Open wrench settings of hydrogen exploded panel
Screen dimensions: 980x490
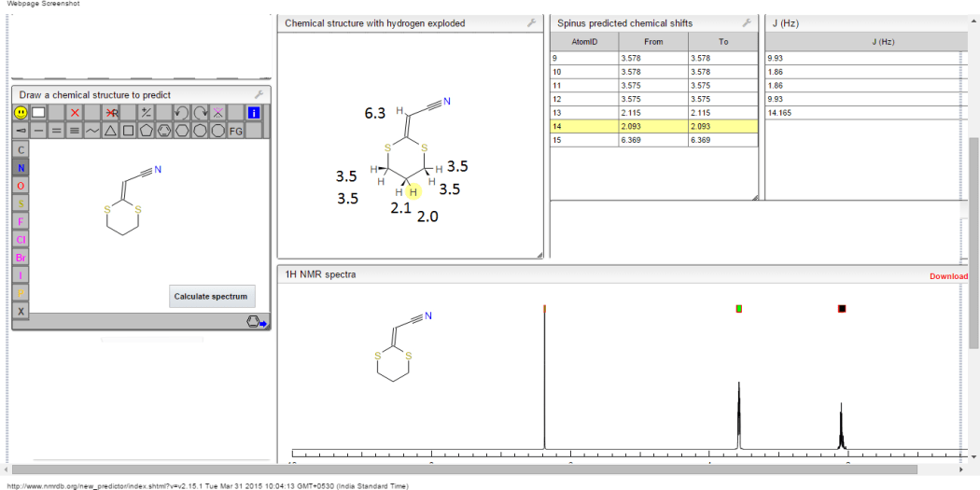531,22
